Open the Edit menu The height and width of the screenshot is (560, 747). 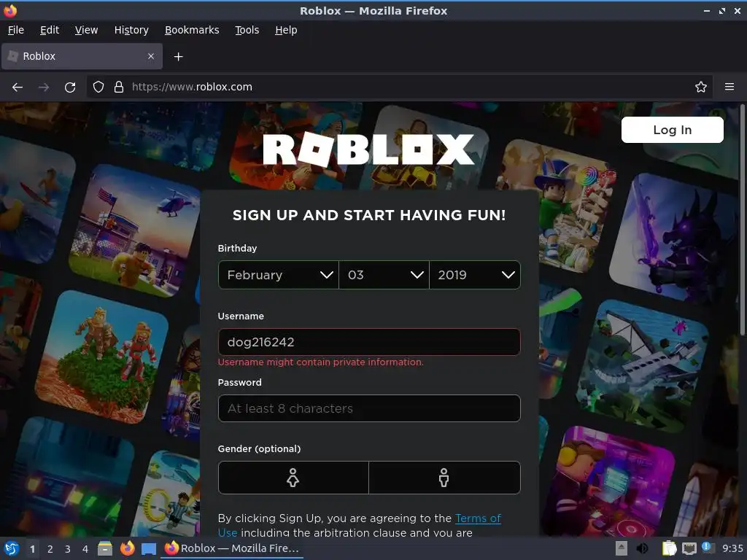tap(50, 30)
